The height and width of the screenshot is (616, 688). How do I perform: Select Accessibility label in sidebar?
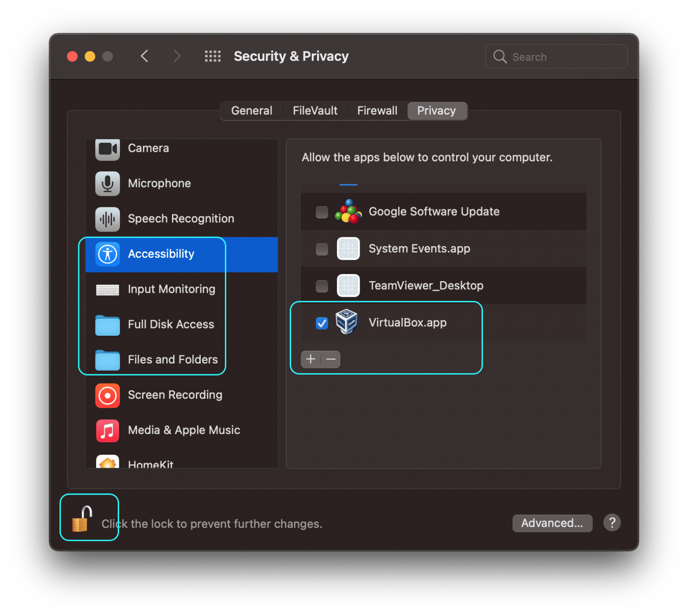(x=161, y=254)
